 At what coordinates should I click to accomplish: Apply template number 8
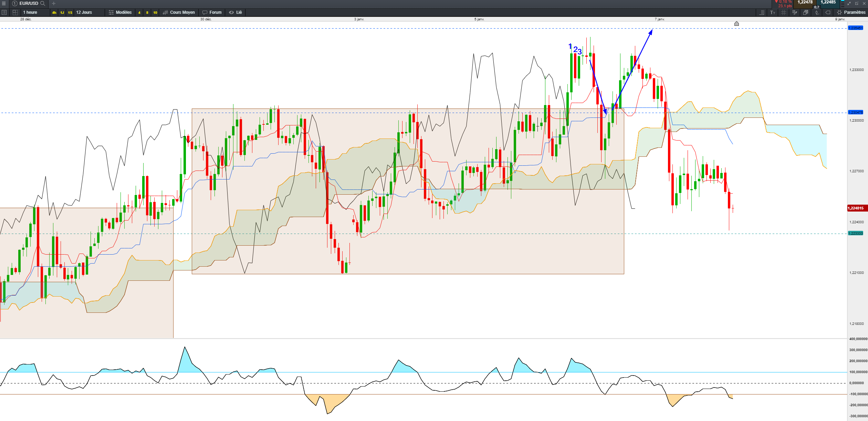[x=147, y=13]
